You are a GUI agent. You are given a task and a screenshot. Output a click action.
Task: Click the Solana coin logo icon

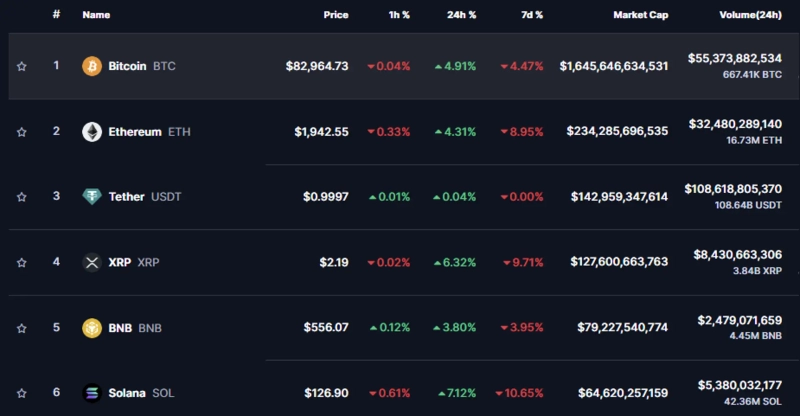pyautogui.click(x=92, y=393)
